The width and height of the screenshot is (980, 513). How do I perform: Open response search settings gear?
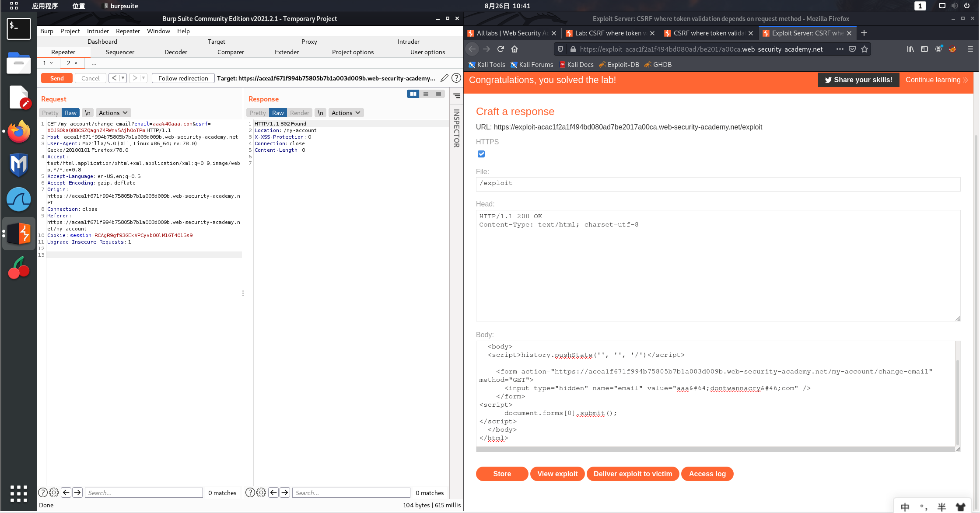(x=261, y=492)
